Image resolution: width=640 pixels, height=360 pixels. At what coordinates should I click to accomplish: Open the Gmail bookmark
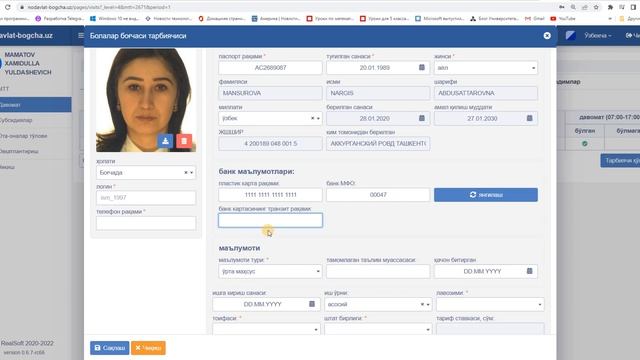(x=535, y=19)
